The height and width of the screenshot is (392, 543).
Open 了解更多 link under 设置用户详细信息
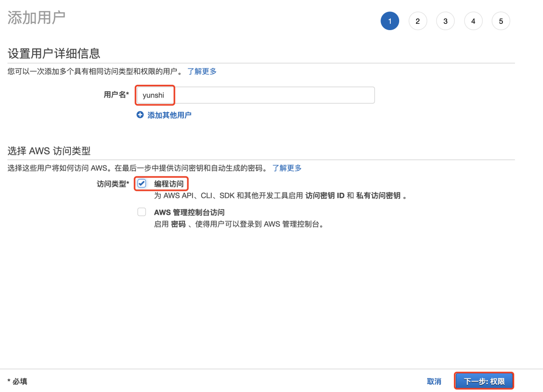[202, 71]
